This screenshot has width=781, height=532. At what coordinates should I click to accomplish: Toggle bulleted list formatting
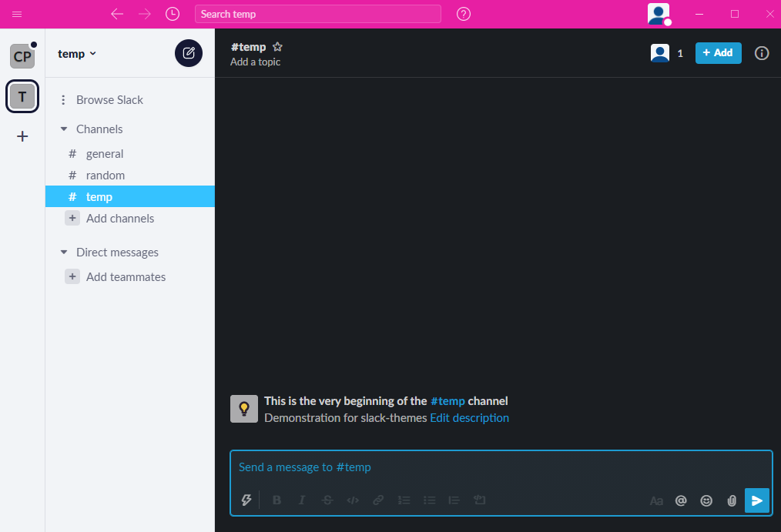[429, 500]
